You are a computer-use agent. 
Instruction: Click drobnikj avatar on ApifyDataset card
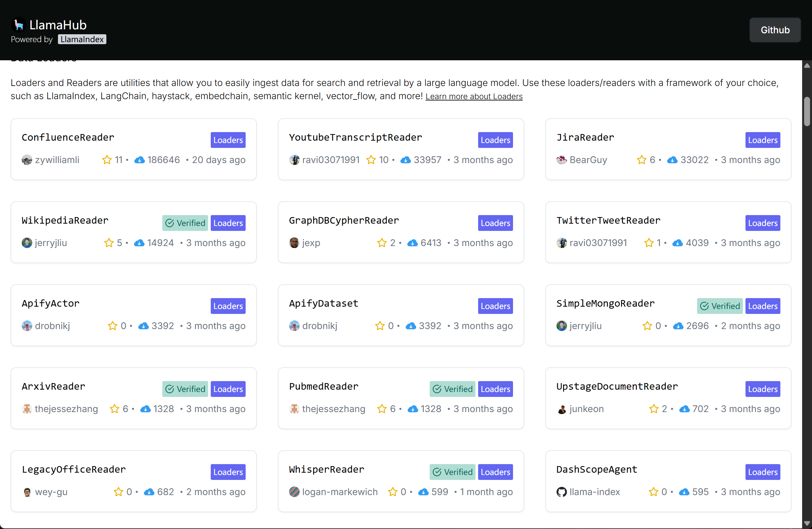point(294,325)
